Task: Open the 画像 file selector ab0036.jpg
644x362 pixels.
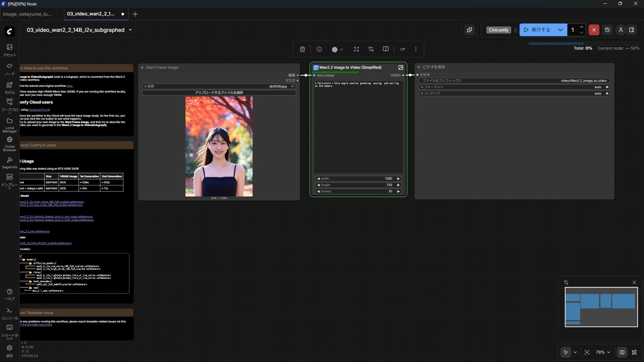Action: (x=219, y=86)
